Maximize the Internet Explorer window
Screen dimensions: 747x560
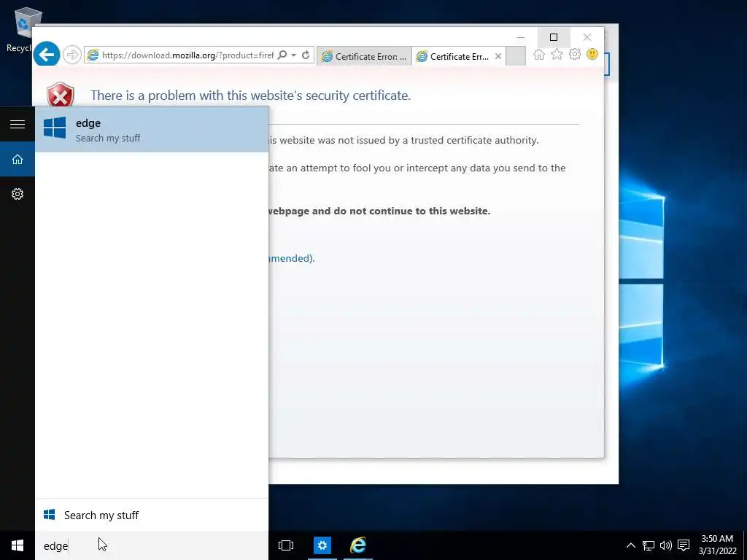(x=554, y=37)
